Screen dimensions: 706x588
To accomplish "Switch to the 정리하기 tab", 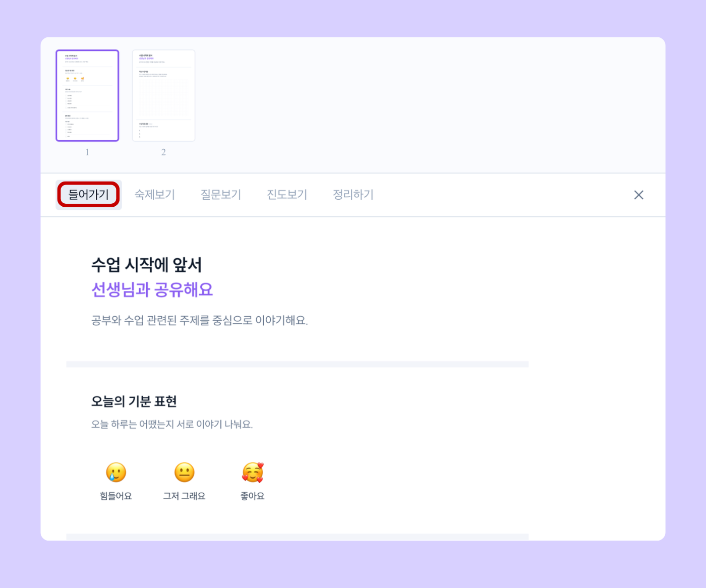I will (353, 195).
